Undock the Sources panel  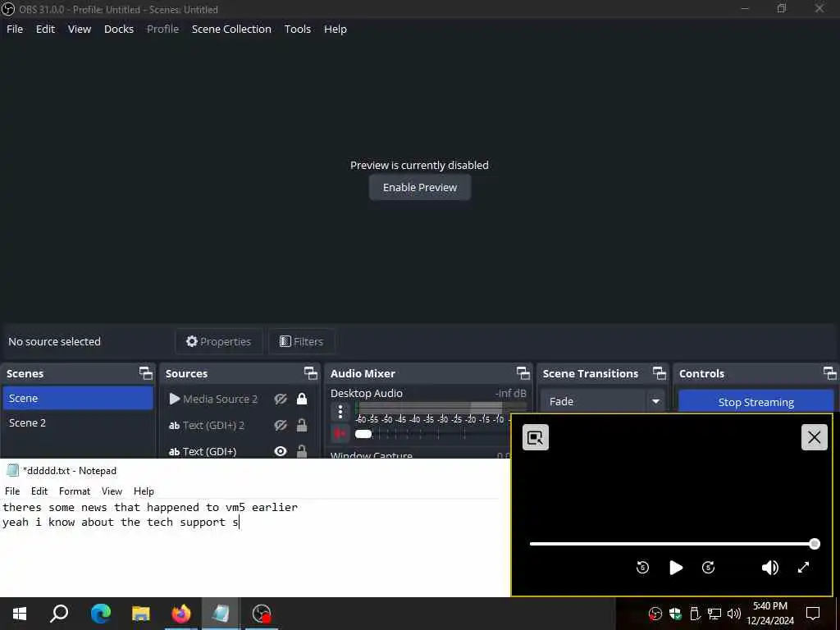pos(311,373)
